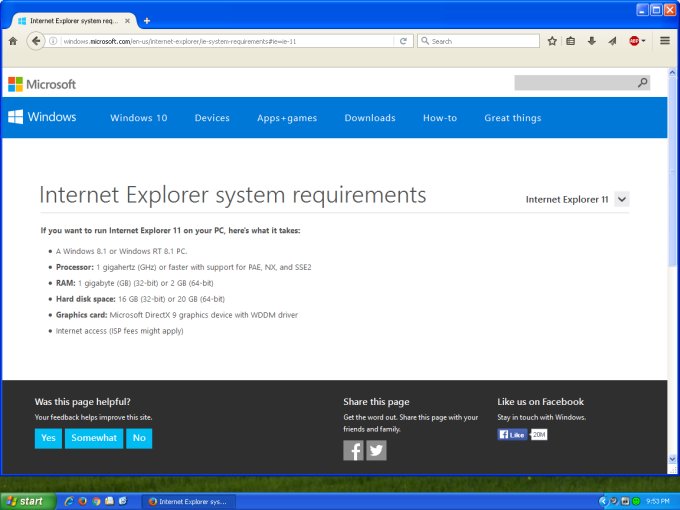Go back with the back arrow button
The width and height of the screenshot is (680, 510).
pos(36,41)
